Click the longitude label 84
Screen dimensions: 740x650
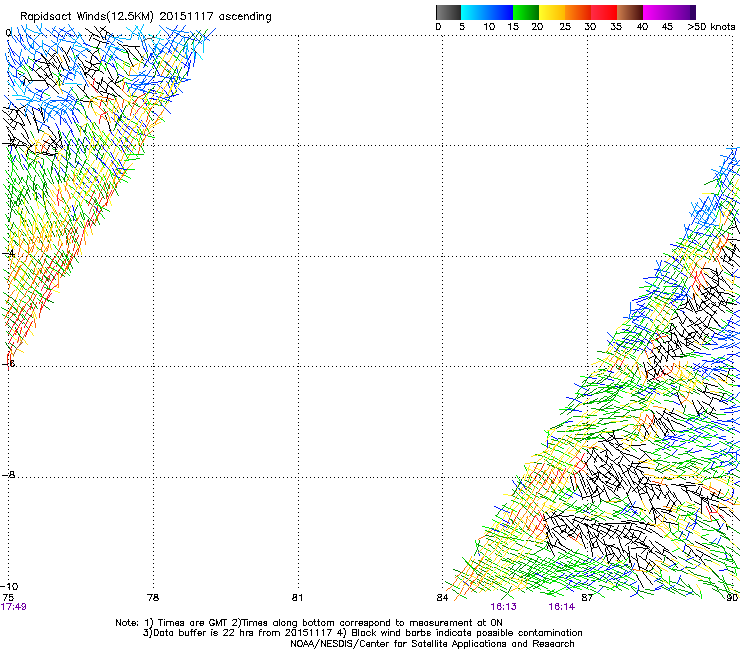442,598
